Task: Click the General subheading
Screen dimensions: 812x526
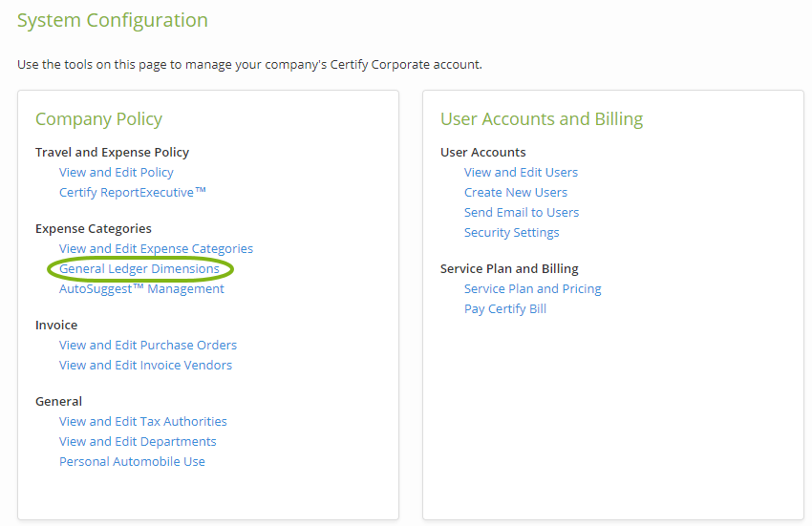Action: coord(58,402)
